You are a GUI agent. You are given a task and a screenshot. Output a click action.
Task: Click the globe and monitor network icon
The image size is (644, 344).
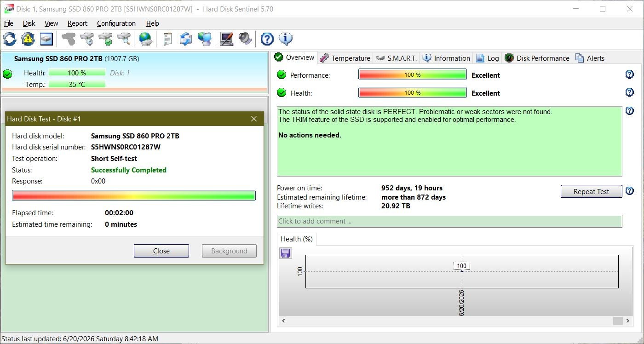(x=204, y=39)
